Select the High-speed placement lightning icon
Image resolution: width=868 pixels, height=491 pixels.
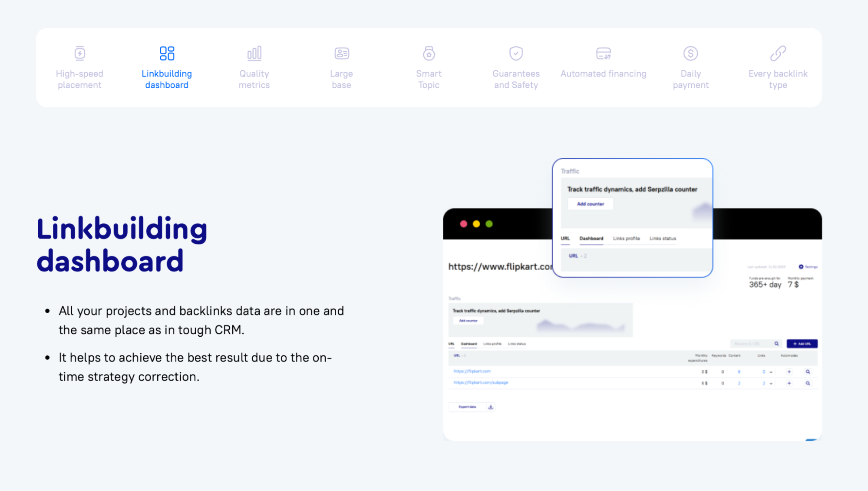[x=79, y=53]
